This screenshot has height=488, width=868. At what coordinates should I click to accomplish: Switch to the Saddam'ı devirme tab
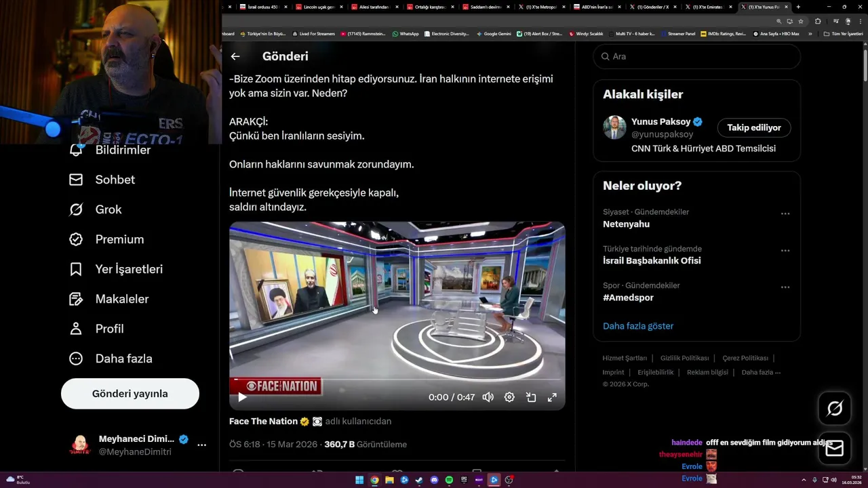(x=485, y=7)
